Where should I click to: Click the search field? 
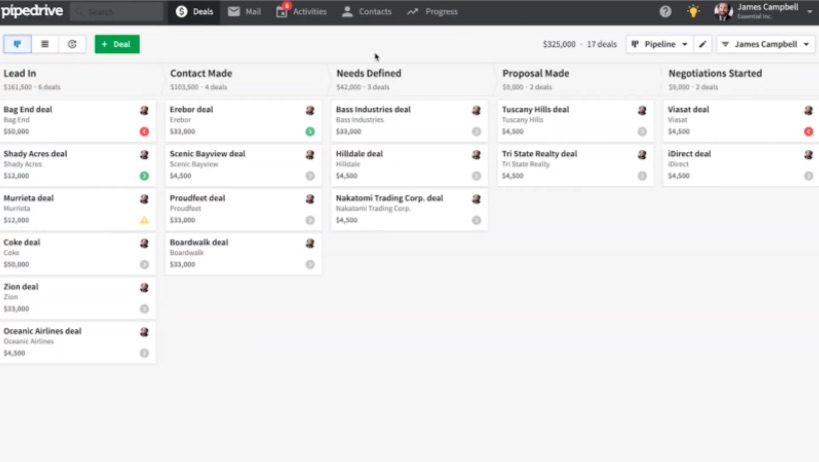point(117,11)
